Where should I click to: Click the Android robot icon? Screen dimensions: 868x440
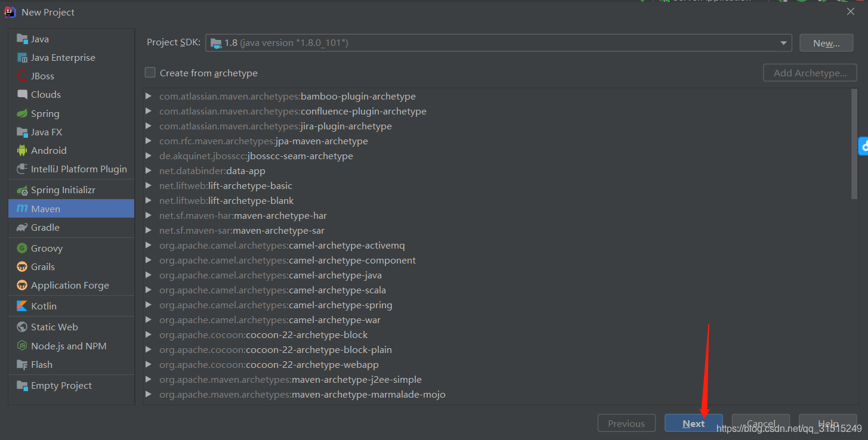[x=22, y=151]
